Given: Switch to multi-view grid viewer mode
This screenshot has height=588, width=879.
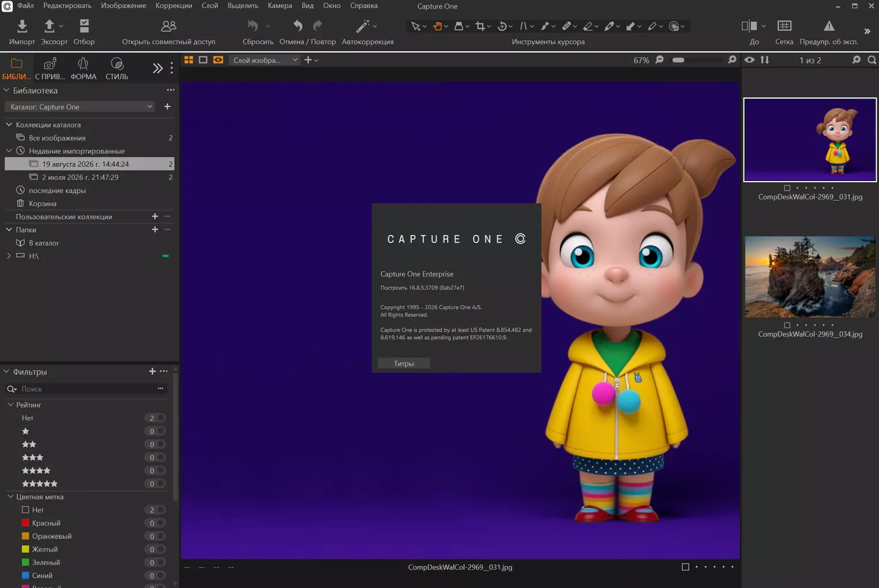Looking at the screenshot, I should tap(189, 60).
